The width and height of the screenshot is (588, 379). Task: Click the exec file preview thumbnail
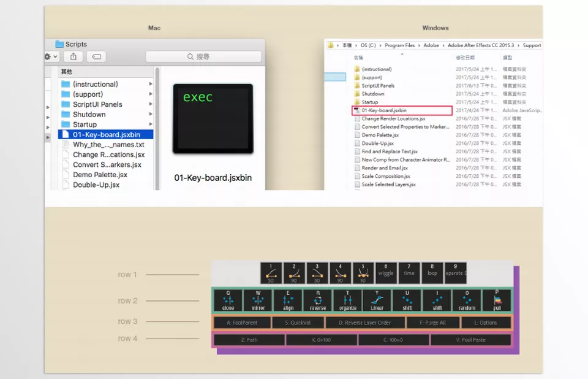click(x=213, y=119)
